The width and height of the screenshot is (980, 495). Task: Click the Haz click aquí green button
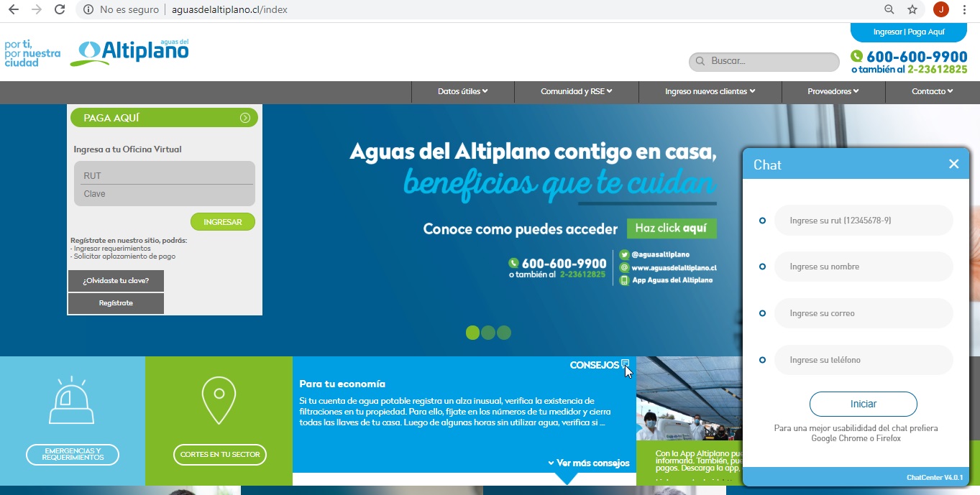point(672,228)
